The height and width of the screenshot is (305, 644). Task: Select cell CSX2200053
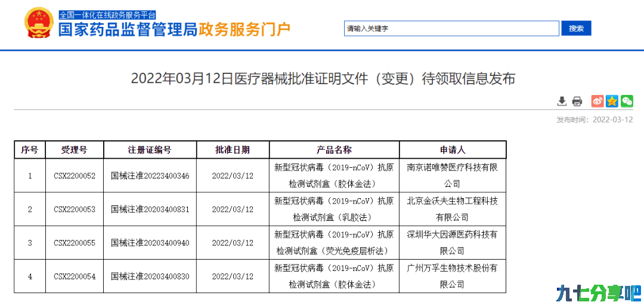(75, 210)
